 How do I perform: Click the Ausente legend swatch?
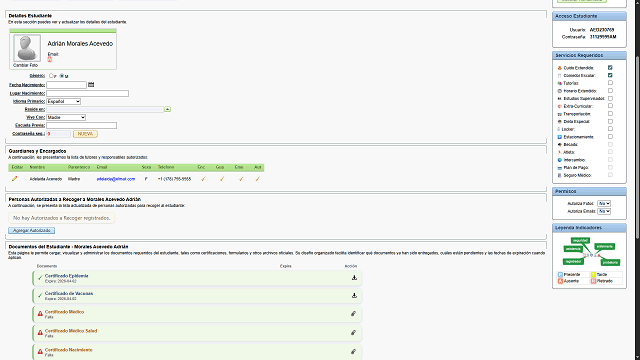(560, 281)
